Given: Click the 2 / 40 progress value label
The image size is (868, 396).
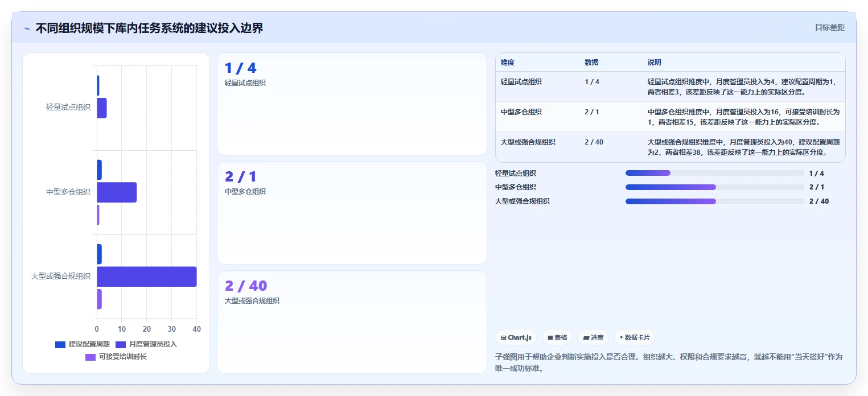Looking at the screenshot, I should (x=819, y=201).
